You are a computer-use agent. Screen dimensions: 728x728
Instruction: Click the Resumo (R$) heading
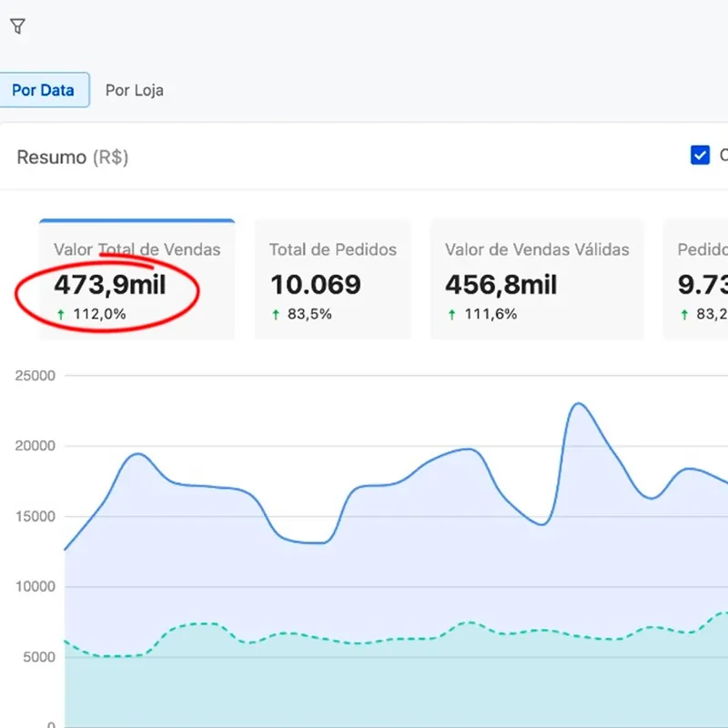73,157
